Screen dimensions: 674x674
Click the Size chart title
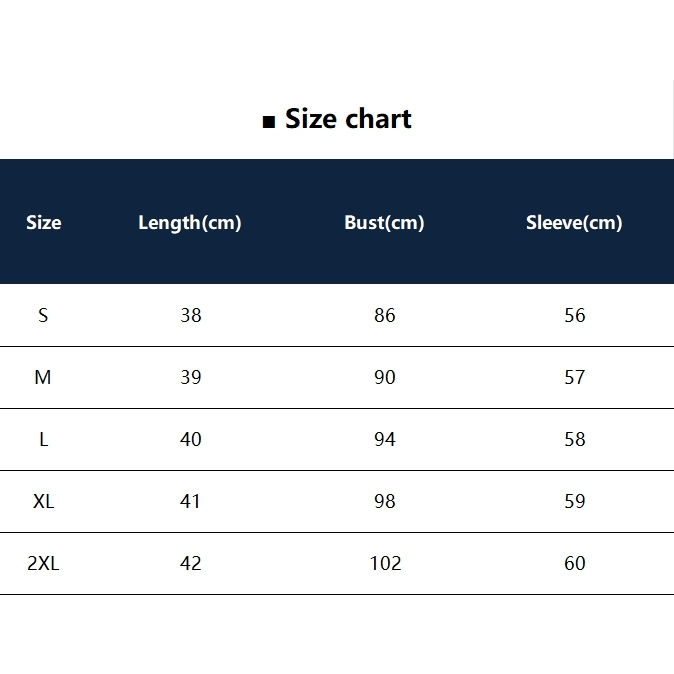coord(348,119)
